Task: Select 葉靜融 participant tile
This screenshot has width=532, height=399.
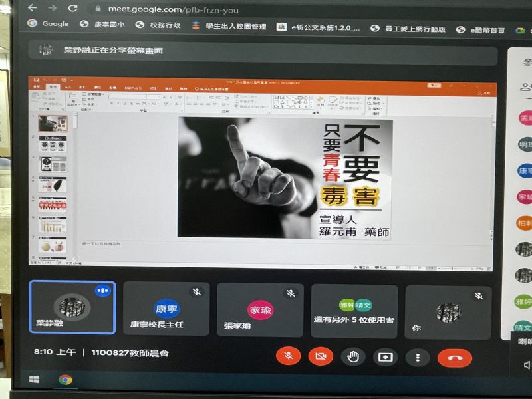Action: [x=72, y=307]
